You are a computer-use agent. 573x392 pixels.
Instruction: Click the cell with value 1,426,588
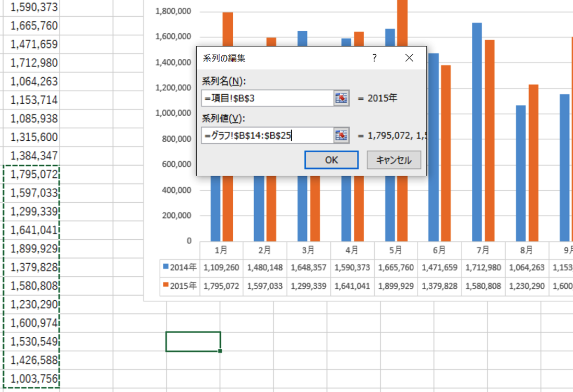pos(31,360)
